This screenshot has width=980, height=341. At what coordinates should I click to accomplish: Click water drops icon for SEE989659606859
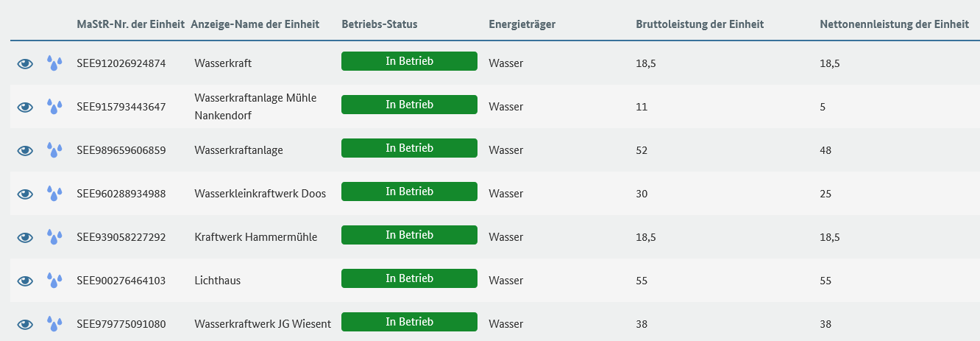point(54,150)
